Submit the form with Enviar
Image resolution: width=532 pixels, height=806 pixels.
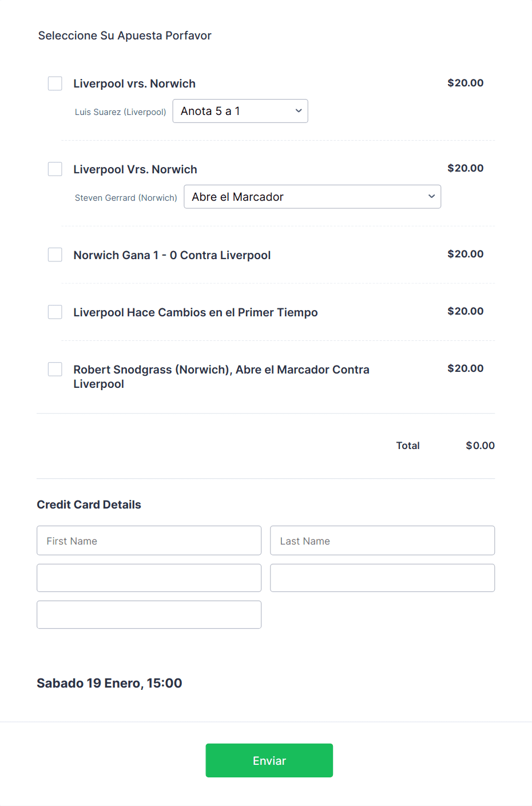pyautogui.click(x=269, y=760)
